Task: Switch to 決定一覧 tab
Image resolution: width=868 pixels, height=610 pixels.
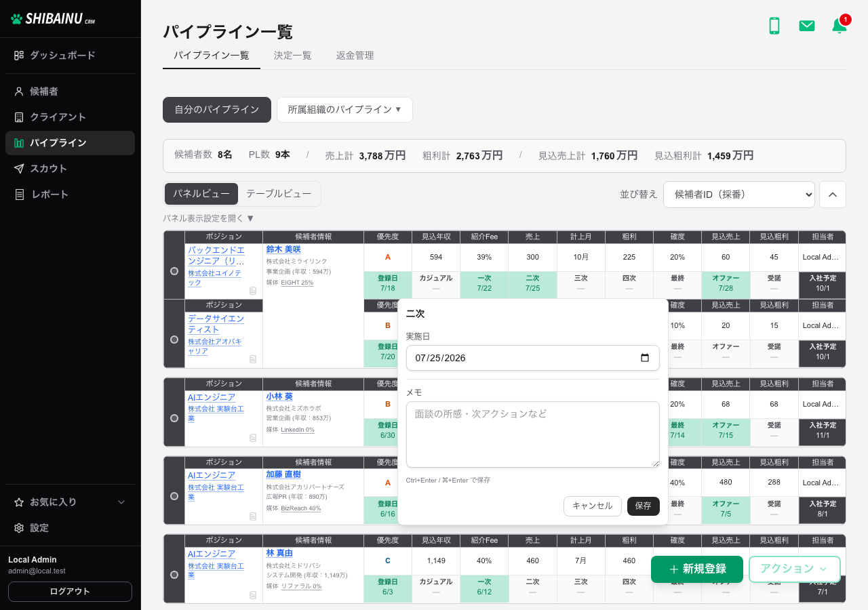Action: [x=293, y=56]
